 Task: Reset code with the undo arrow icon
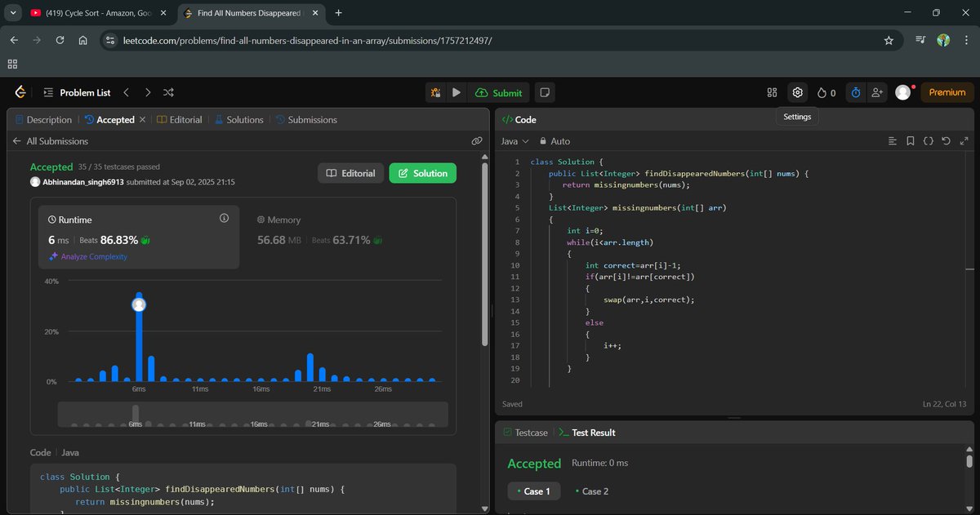pos(946,141)
